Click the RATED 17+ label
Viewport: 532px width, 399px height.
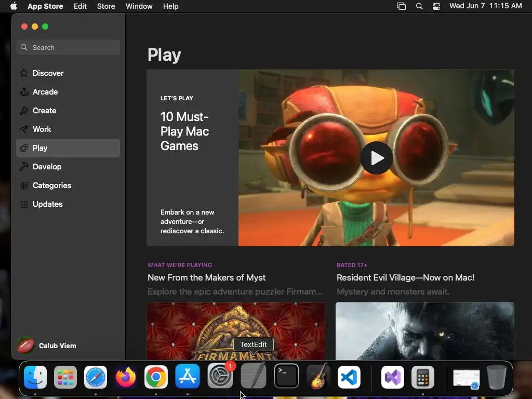pos(352,265)
